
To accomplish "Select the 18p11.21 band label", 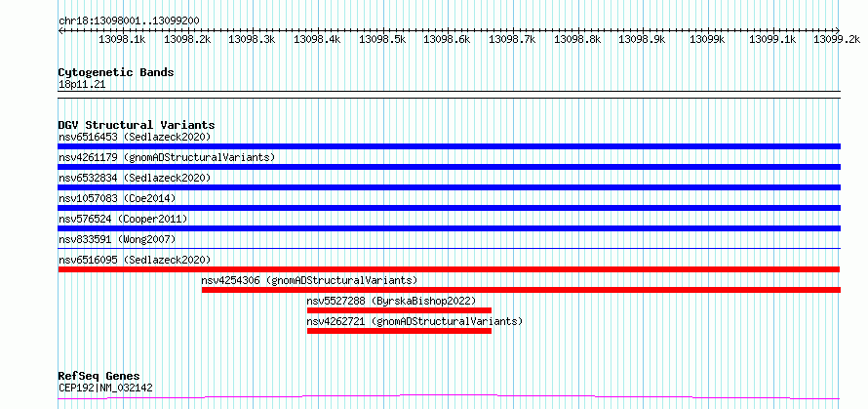I will (x=82, y=85).
